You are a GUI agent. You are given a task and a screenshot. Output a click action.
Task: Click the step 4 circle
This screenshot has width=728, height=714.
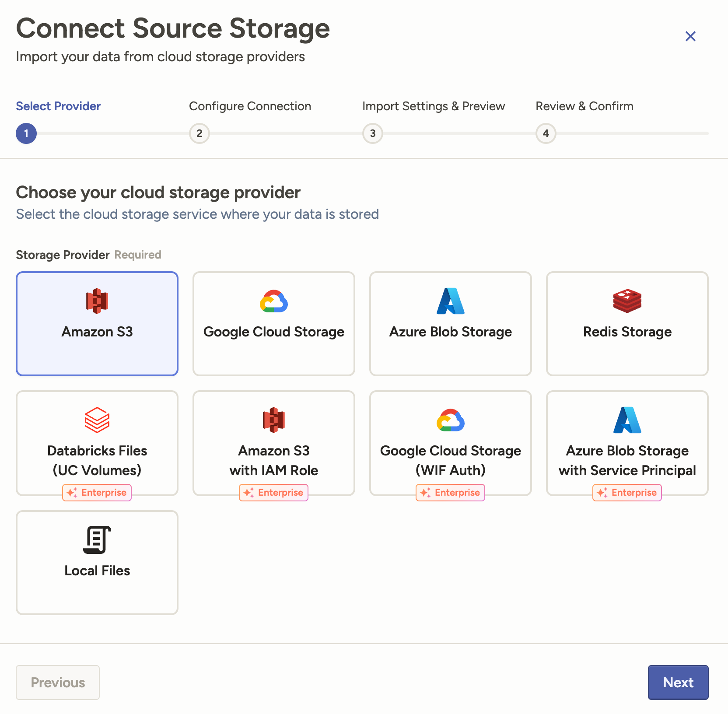coord(546,133)
